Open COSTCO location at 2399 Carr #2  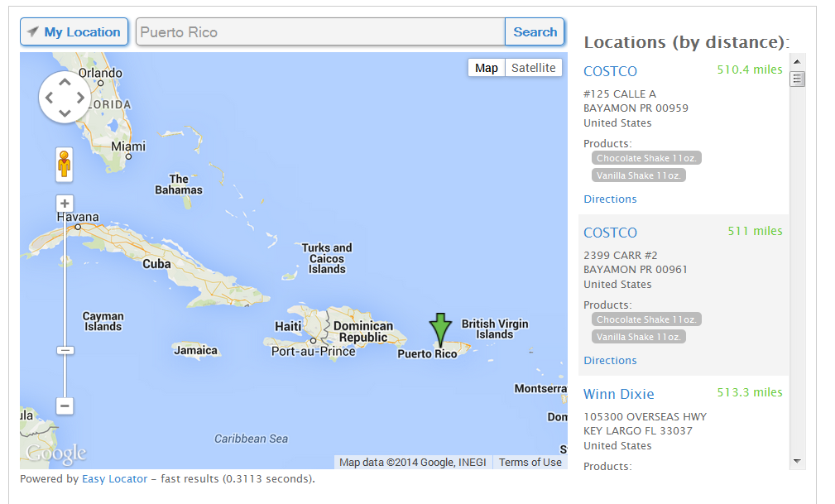[x=610, y=233]
